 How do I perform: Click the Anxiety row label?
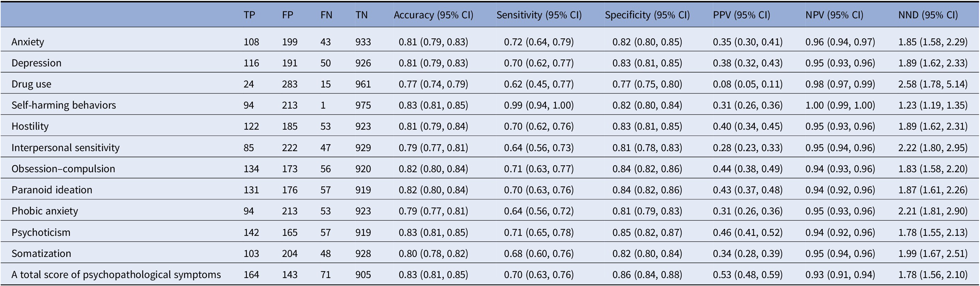pyautogui.click(x=28, y=42)
